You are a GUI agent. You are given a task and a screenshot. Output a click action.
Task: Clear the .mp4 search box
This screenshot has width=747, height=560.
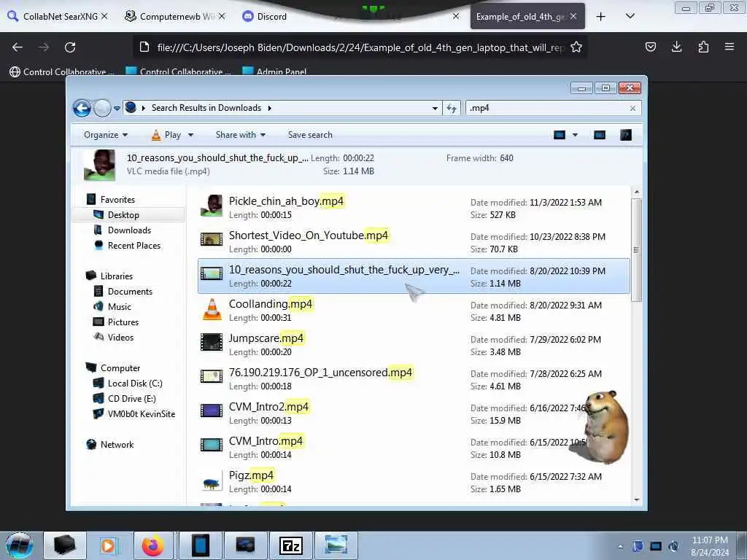(x=632, y=108)
